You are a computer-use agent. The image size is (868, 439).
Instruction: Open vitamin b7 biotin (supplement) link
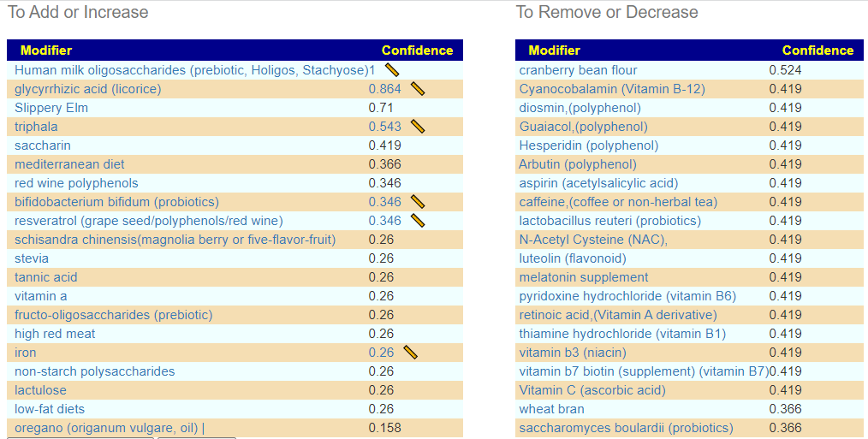point(644,371)
